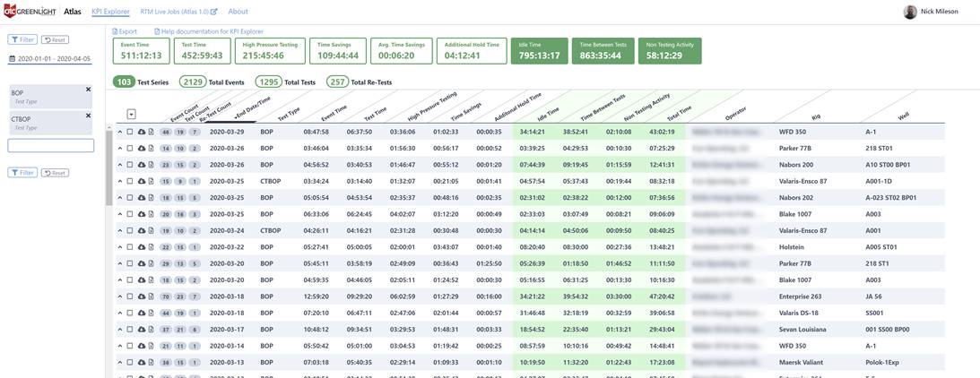Open the About menu item
Viewport: 980px width, 378px height.
pos(238,12)
